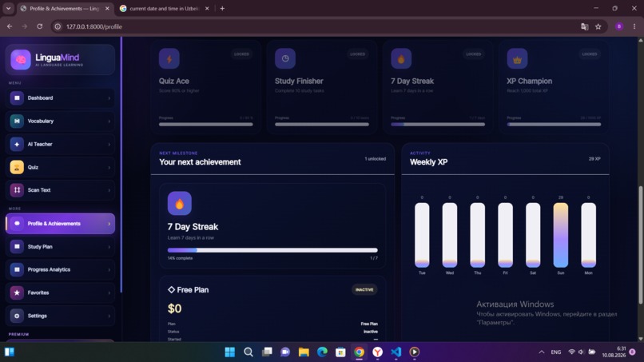Click the AI Teacher sparkle icon
Image resolution: width=644 pixels, height=362 pixels.
(17, 144)
